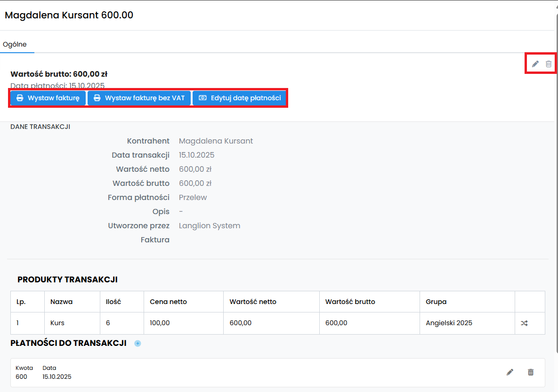
Task: Switch to the Ogólne tab
Action: (x=15, y=45)
